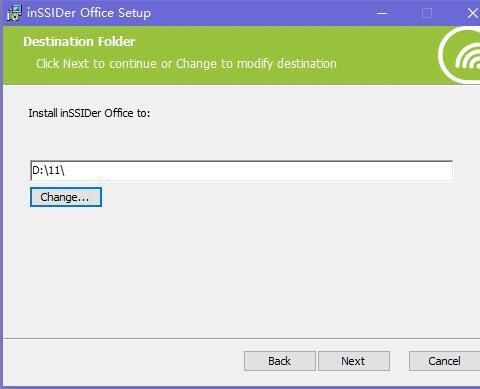Viewport: 480px width, 389px height.
Task: Click the 'Click Next to continue' subtitle text
Action: pyautogui.click(x=186, y=63)
